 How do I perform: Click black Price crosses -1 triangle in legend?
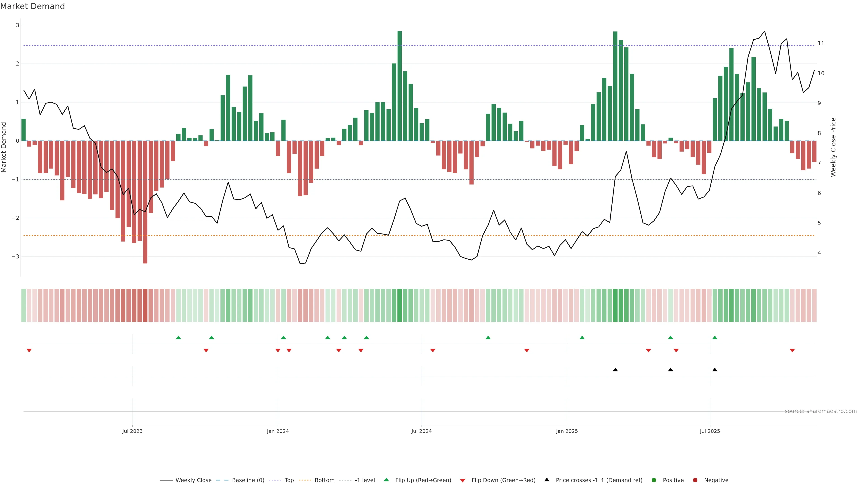tap(547, 480)
